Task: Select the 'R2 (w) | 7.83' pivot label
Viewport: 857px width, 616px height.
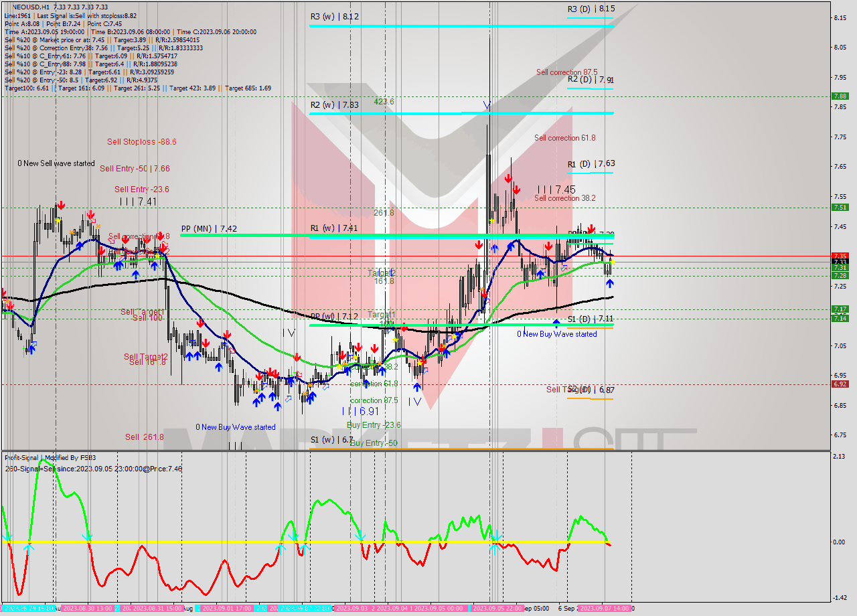Action: 335,104
